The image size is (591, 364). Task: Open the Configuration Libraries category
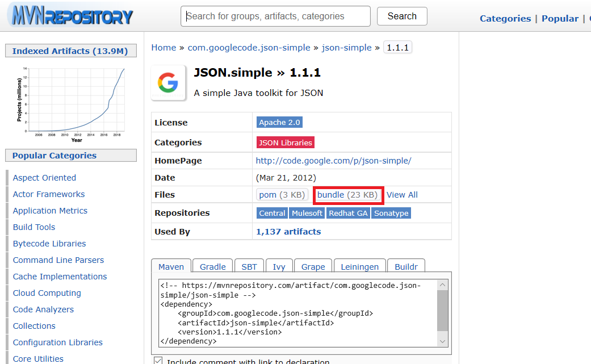click(58, 342)
